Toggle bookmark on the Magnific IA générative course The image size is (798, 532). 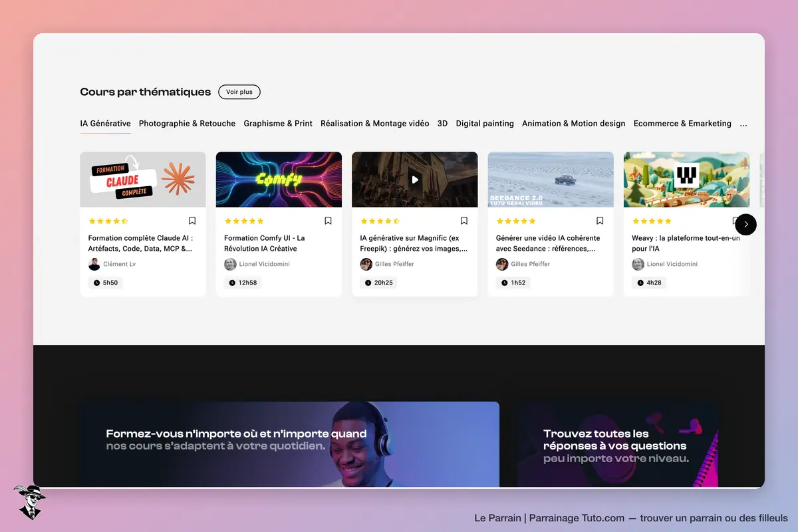464,221
